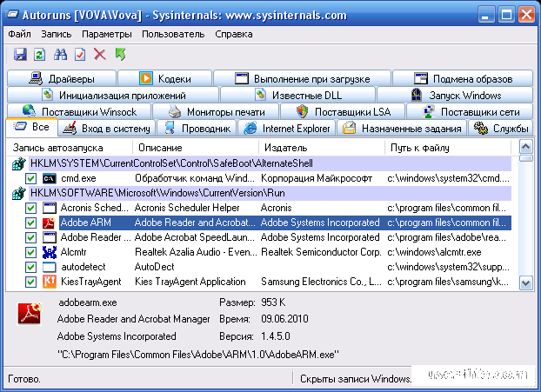Disable the Adobe ARM autorun checkbox
Screen dimensions: 541x392
coord(30,223)
